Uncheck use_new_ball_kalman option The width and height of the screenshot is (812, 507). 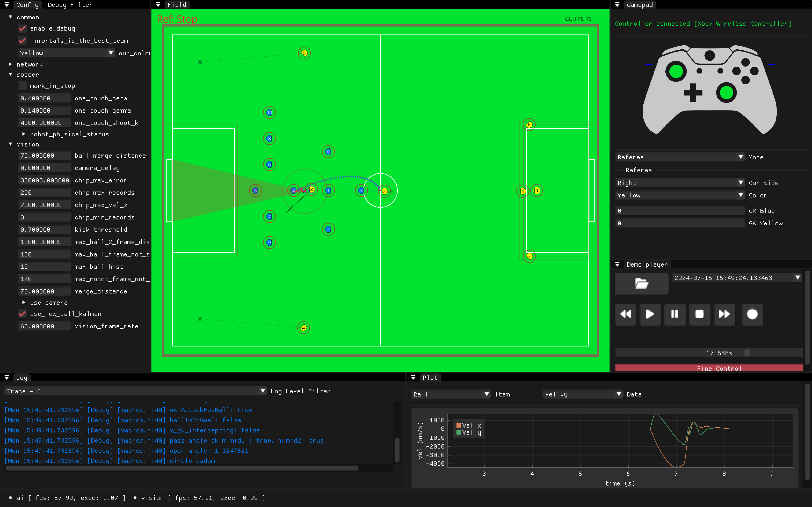23,314
